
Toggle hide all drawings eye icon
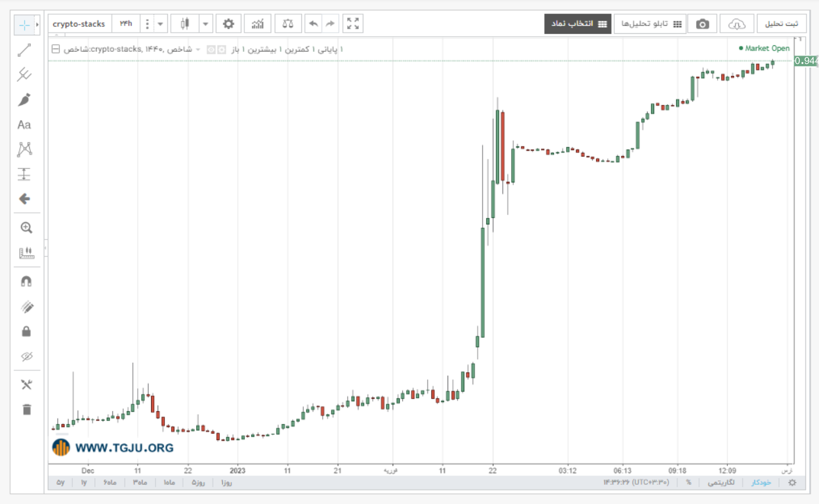pyautogui.click(x=26, y=357)
